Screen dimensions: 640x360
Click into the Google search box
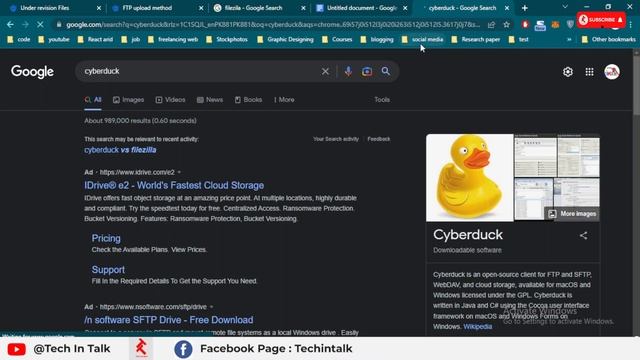[x=200, y=71]
